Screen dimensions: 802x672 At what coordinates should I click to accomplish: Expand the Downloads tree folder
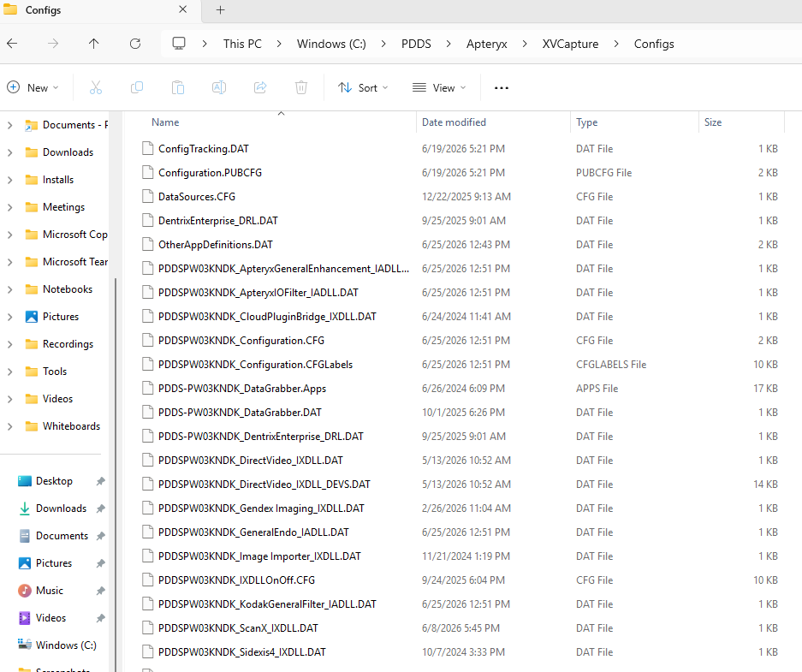[9, 152]
